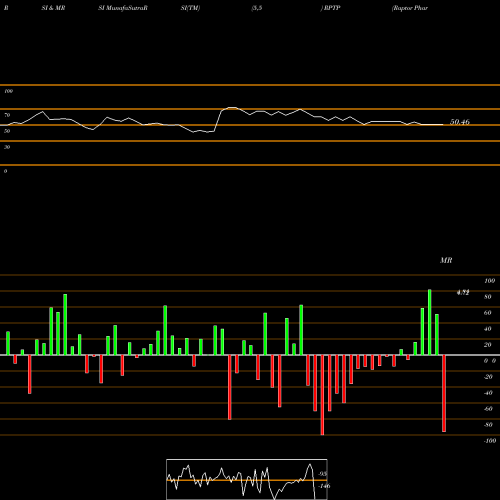Image resolution: width=500 pixels, height=500 pixels.
Task: Click the "80" label on MR axis
Action: (488, 297)
